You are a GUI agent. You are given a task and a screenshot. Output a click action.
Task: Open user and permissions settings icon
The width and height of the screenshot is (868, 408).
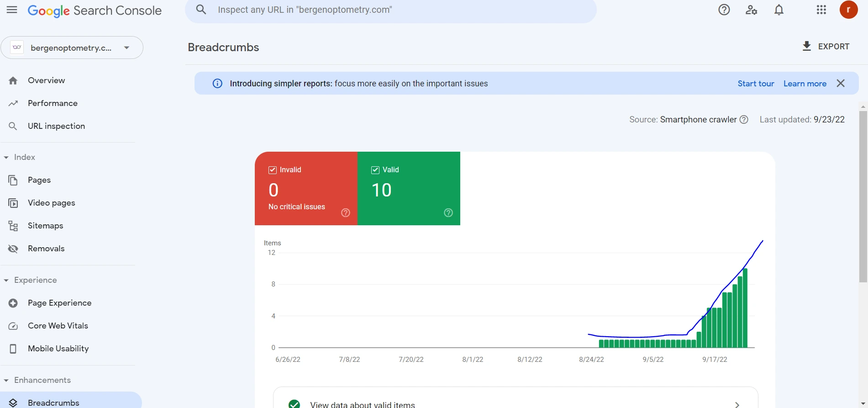click(x=751, y=10)
